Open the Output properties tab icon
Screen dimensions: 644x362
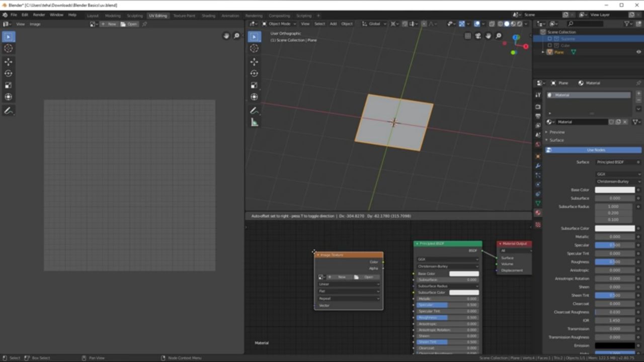[x=538, y=116]
